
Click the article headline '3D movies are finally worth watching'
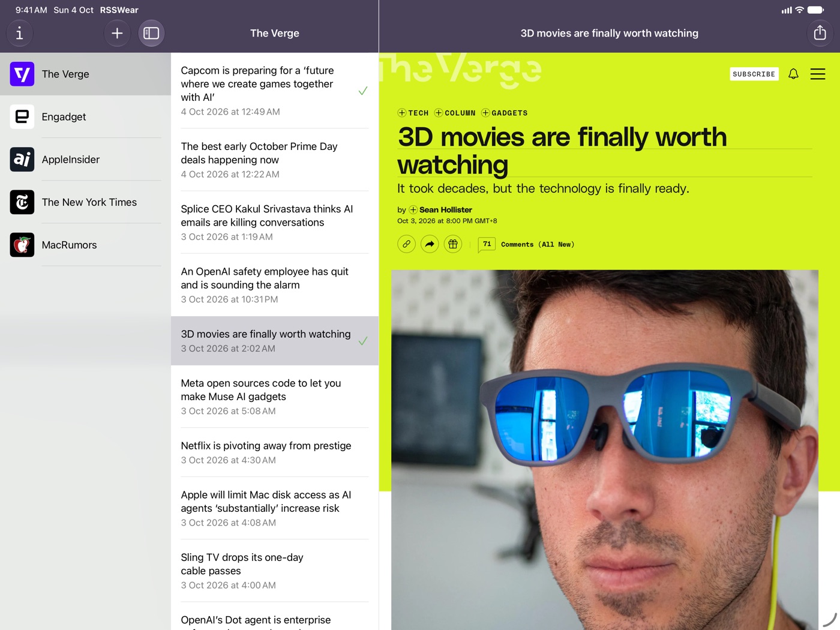pos(562,151)
